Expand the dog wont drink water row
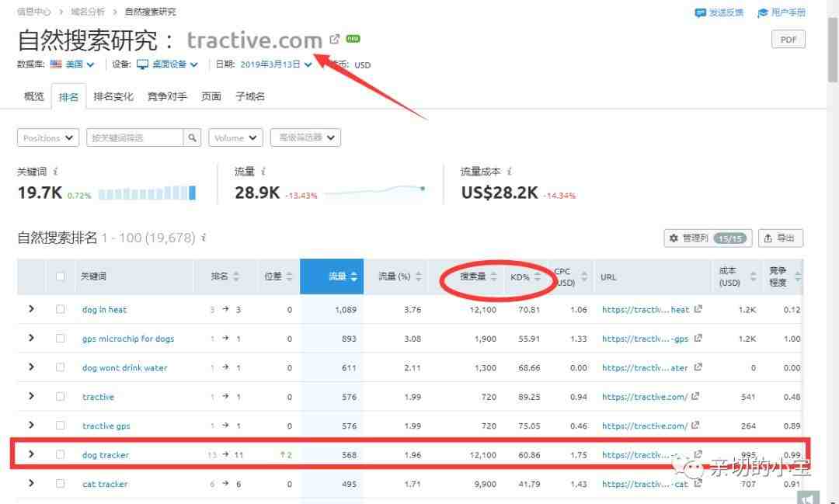Image resolution: width=839 pixels, height=504 pixels. click(x=31, y=367)
